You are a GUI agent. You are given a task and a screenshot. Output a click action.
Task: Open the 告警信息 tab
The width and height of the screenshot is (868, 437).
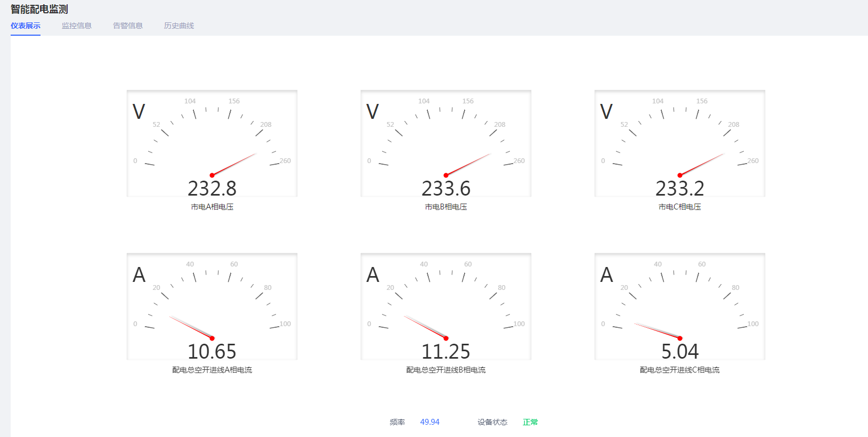(x=128, y=26)
